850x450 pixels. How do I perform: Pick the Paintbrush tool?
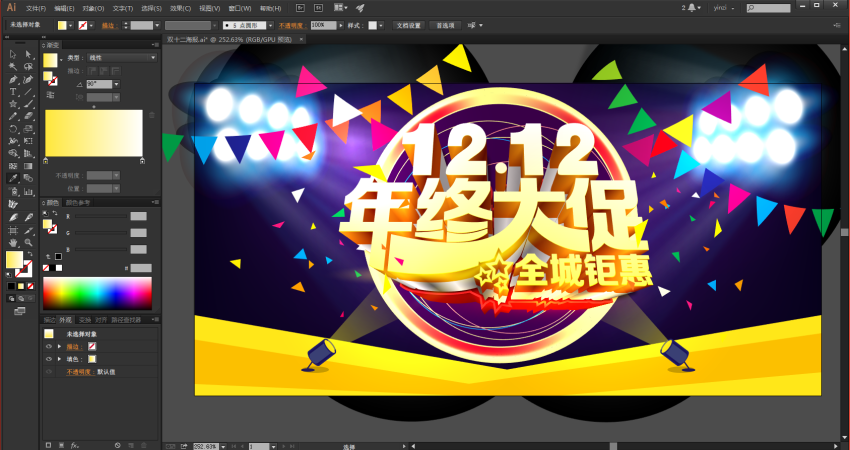tap(28, 104)
